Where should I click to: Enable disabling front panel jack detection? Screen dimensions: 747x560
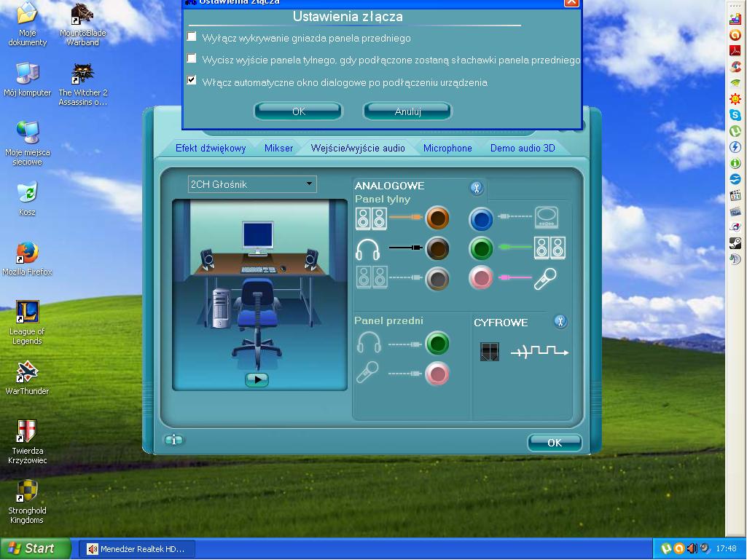192,36
